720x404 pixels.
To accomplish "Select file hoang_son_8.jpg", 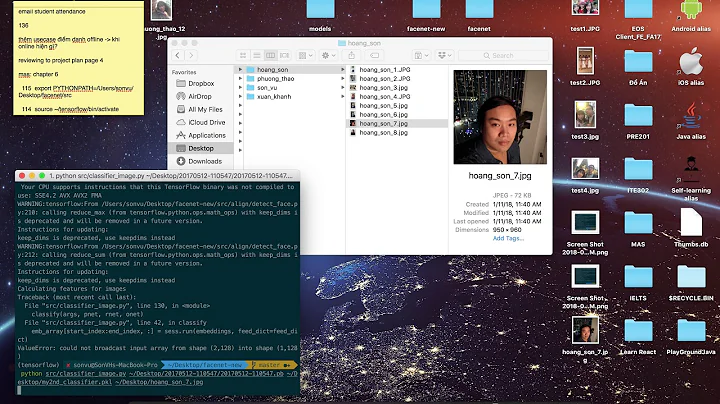I will 383,132.
